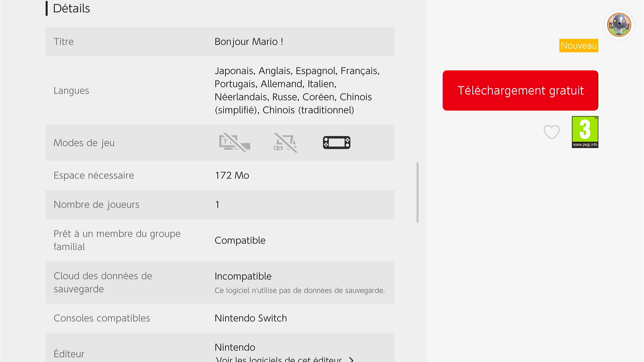Click the Nombre de joueurs row
The width and height of the screenshot is (644, 362).
click(220, 204)
